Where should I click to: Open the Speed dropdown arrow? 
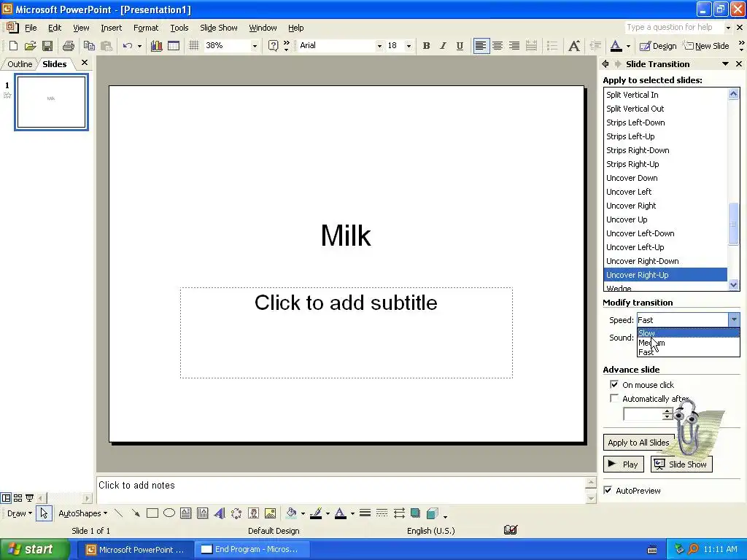pyautogui.click(x=734, y=319)
